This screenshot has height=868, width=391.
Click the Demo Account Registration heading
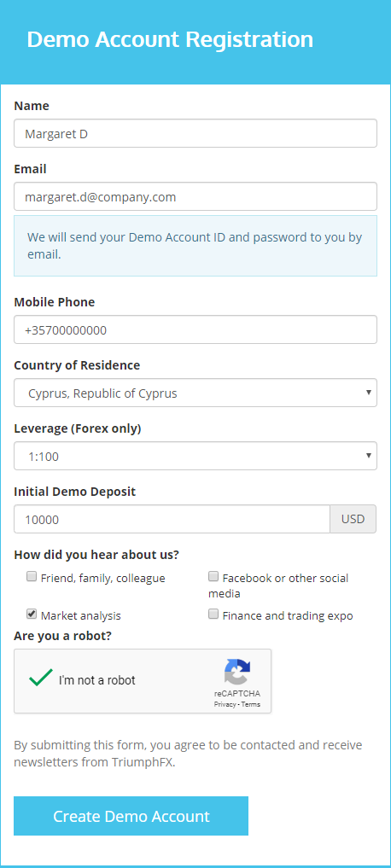click(170, 40)
